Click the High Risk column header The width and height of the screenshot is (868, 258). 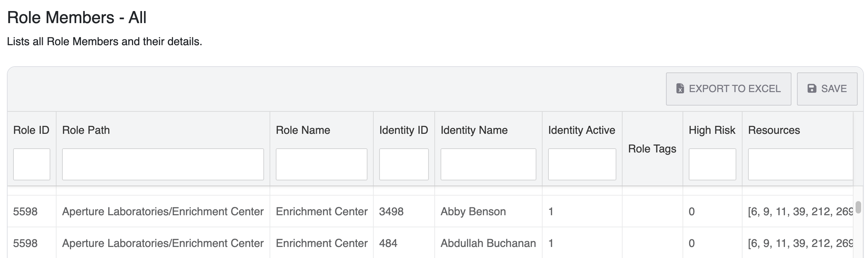coord(712,130)
